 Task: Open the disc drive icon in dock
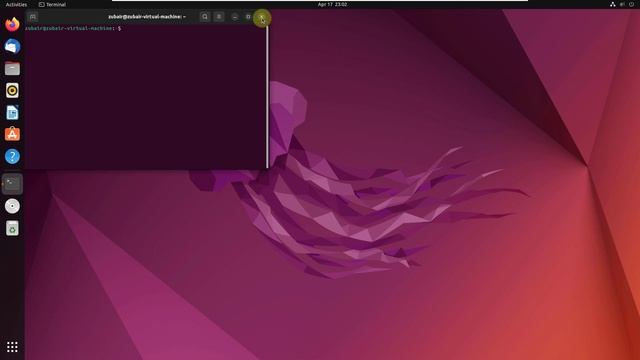click(x=12, y=206)
